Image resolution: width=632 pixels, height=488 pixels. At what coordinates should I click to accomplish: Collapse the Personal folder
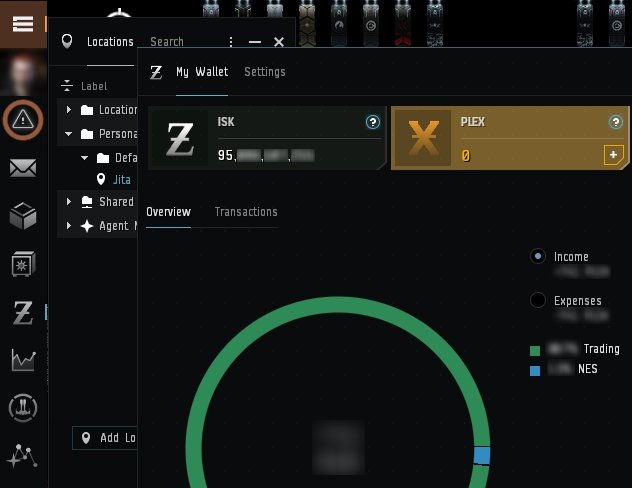tap(69, 134)
